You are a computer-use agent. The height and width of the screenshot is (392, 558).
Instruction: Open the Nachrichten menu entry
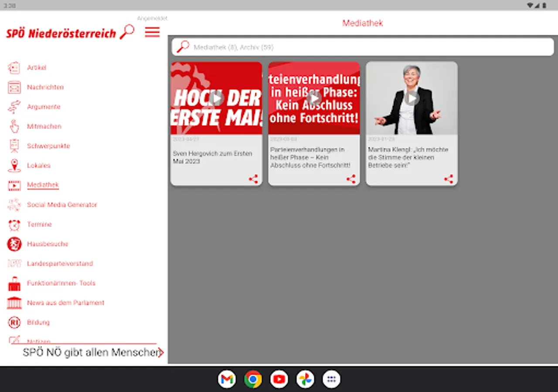[x=45, y=87]
